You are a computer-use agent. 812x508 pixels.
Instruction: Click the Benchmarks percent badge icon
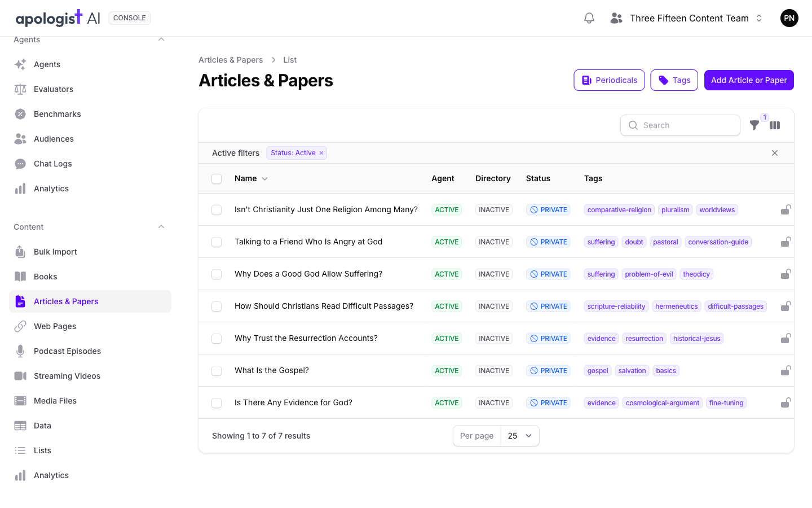[20, 114]
